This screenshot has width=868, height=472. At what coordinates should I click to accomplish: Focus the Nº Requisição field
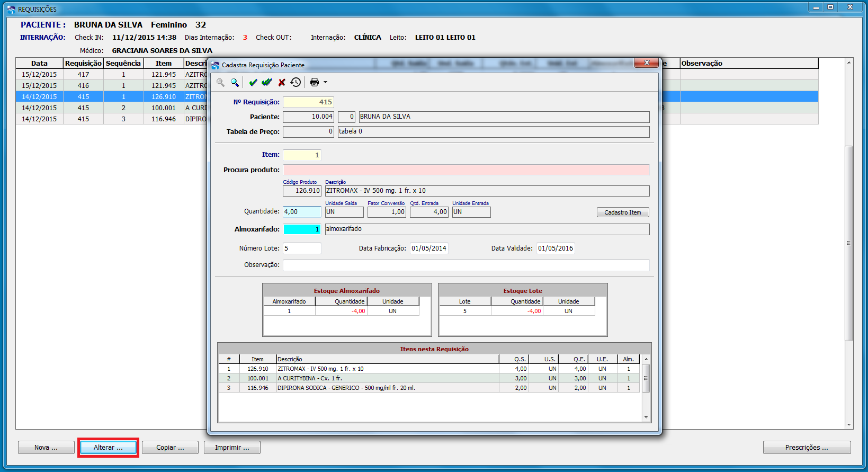pos(308,102)
